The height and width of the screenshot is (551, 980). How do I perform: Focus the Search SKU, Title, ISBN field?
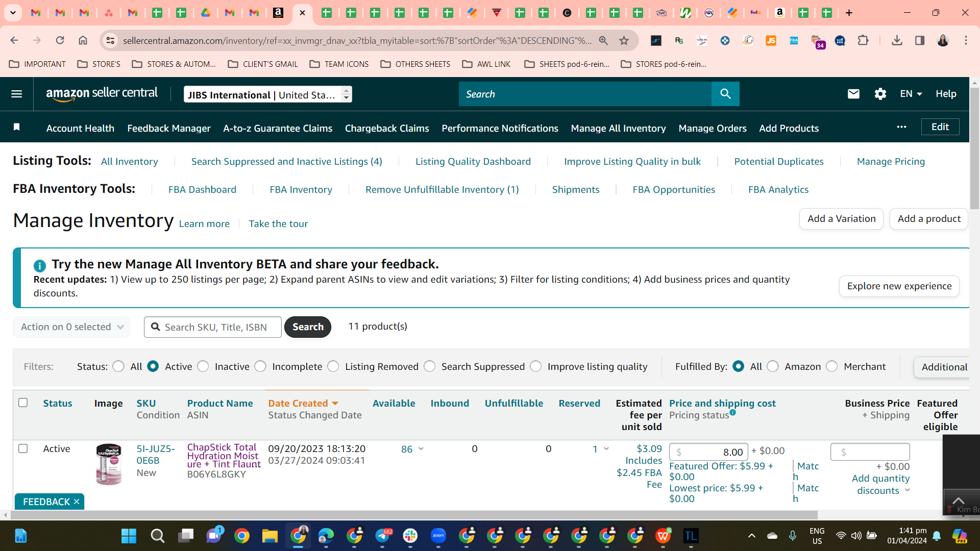pos(213,327)
